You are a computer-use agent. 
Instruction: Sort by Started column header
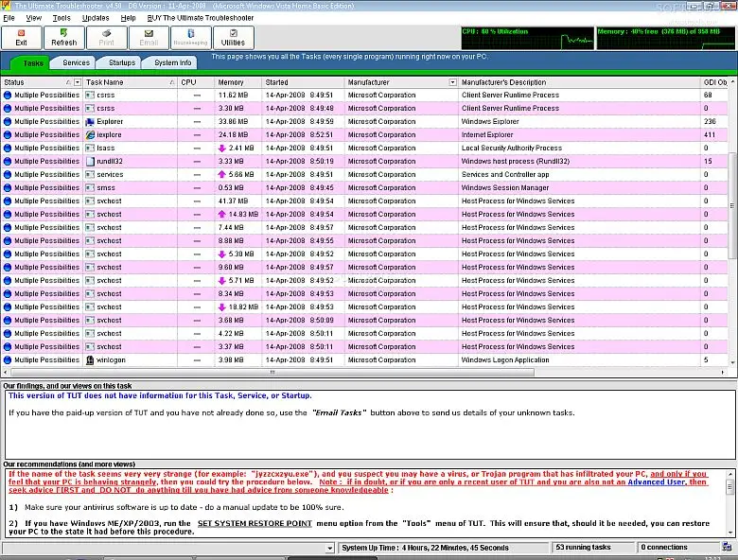[303, 82]
